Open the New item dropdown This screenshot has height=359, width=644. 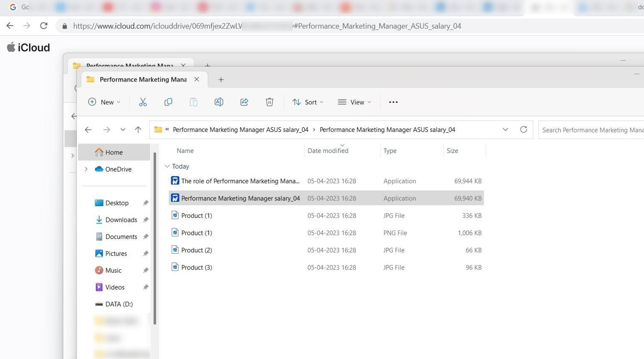104,102
